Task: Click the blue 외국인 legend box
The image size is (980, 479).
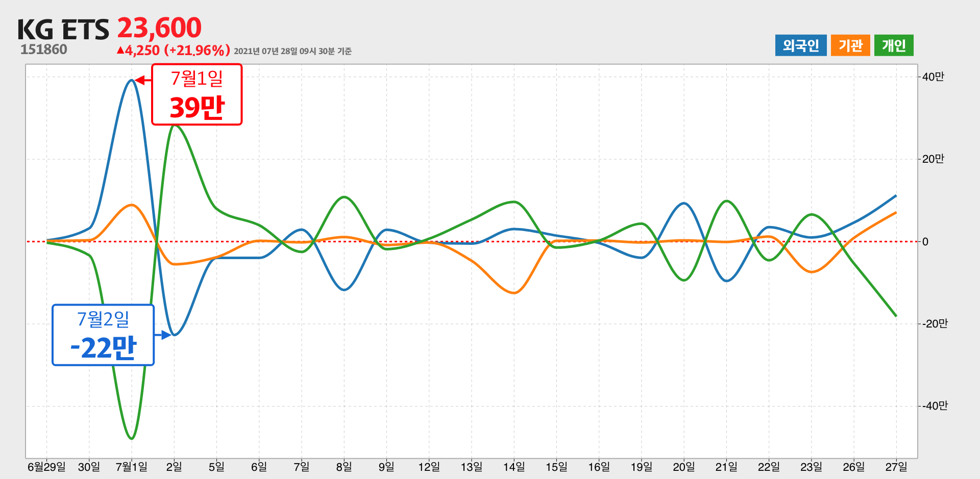Action: point(800,45)
